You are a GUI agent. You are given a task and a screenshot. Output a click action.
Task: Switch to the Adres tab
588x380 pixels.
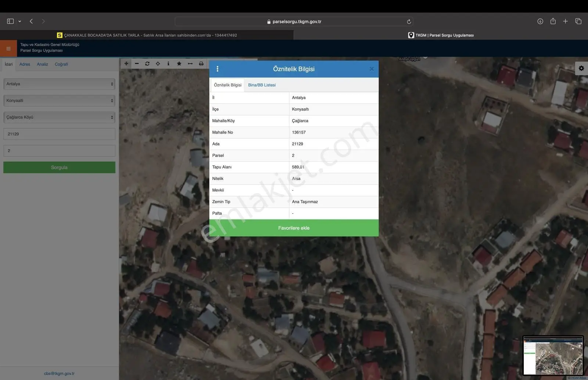(x=25, y=64)
